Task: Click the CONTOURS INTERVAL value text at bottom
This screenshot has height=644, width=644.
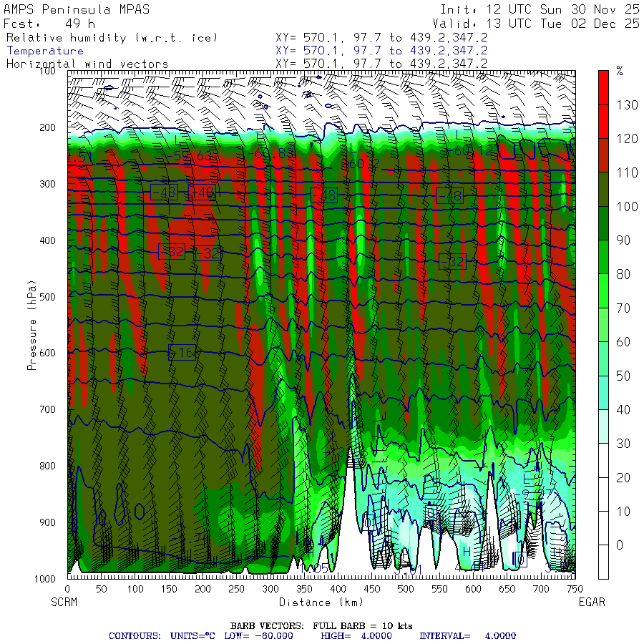Action: point(466,635)
